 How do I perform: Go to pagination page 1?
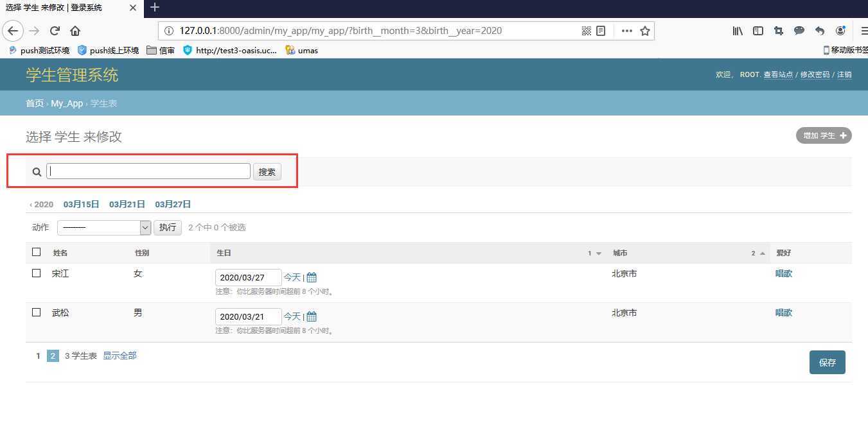point(39,356)
